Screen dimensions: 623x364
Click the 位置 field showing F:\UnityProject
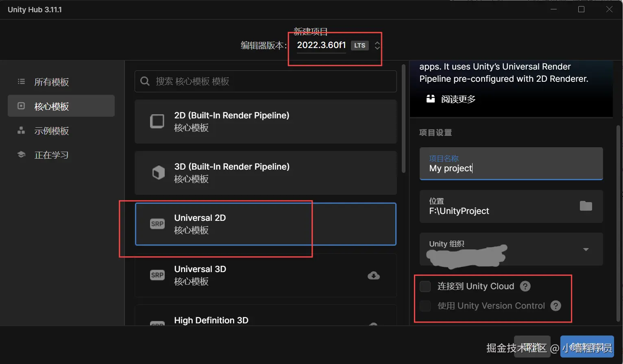tap(511, 206)
